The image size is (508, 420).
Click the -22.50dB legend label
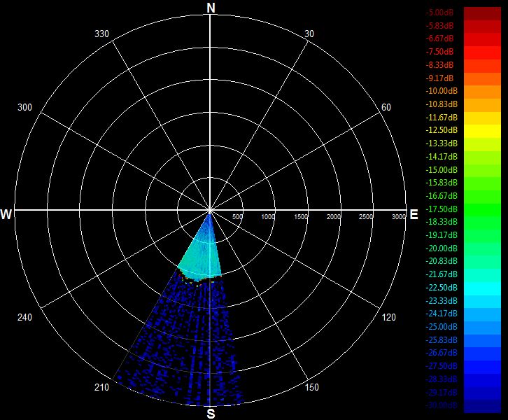442,288
